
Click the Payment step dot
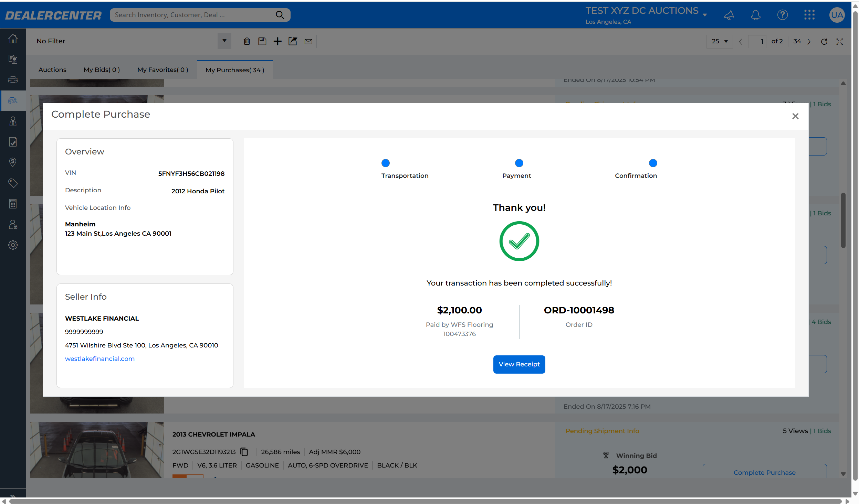pyautogui.click(x=519, y=163)
